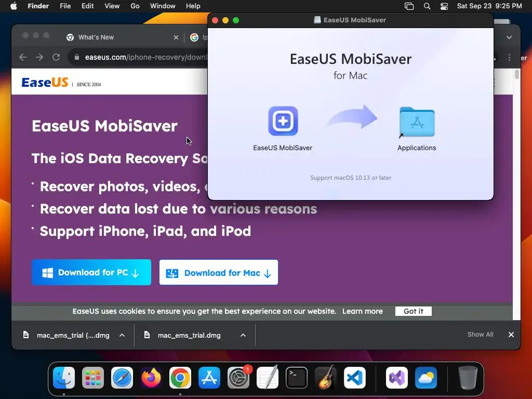
Task: Click the Applications folder shortcut icon
Action: (417, 122)
